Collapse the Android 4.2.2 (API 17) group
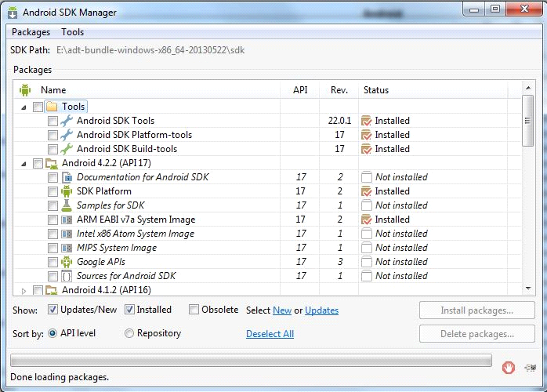Image resolution: width=547 pixels, height=392 pixels. click(x=24, y=164)
